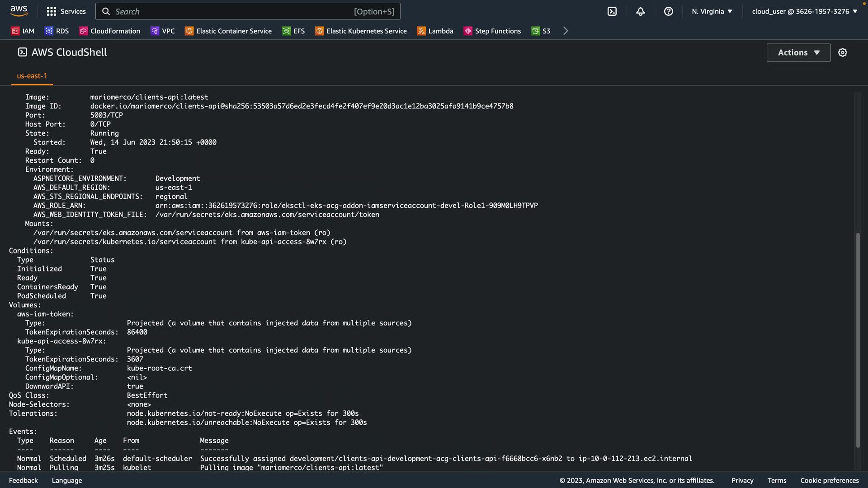Show more favorites with right chevron
The width and height of the screenshot is (868, 488).
tap(565, 31)
